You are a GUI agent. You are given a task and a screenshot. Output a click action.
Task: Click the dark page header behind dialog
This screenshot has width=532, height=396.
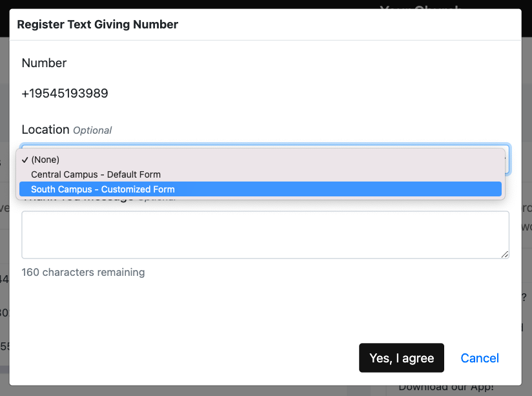258,4
